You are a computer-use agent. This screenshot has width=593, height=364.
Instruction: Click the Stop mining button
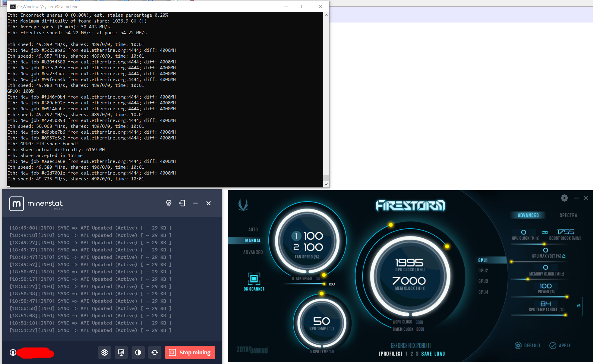pos(190,352)
